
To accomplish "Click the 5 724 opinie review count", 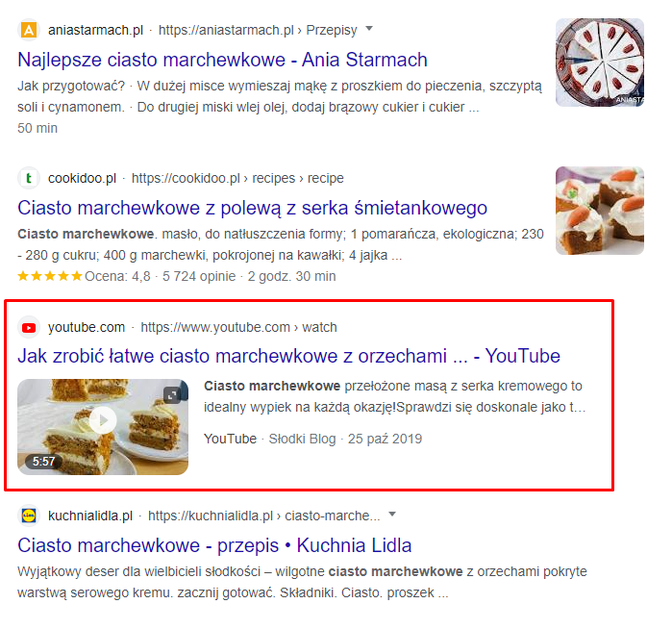I will (199, 276).
